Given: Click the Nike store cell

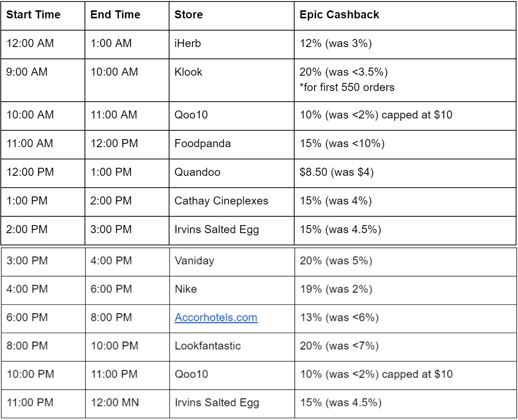Looking at the screenshot, I should point(232,290).
